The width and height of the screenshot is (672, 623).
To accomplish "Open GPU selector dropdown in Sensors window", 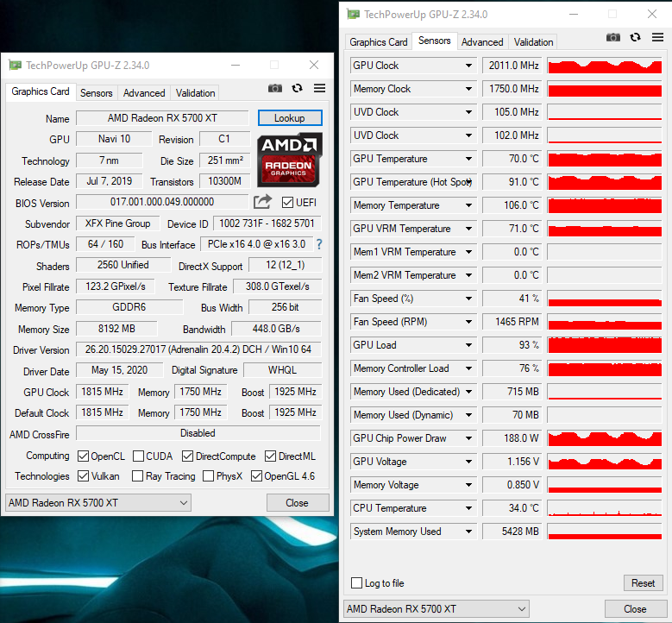I will [436, 609].
